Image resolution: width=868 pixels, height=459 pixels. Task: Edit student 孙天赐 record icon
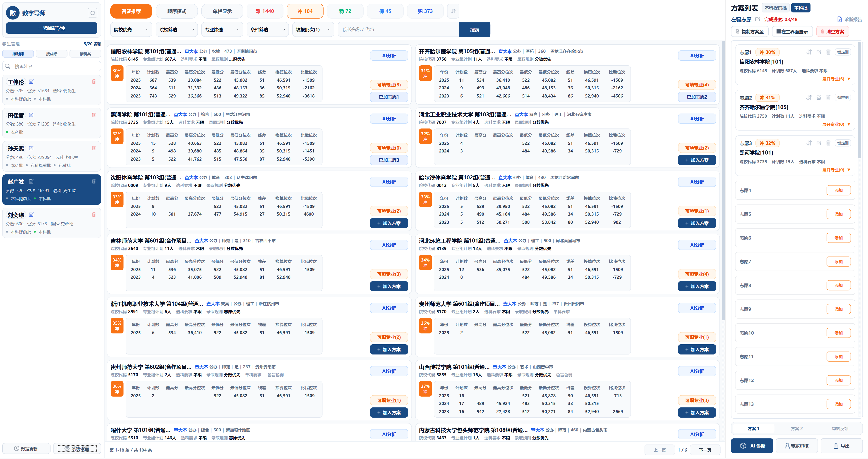pyautogui.click(x=31, y=148)
